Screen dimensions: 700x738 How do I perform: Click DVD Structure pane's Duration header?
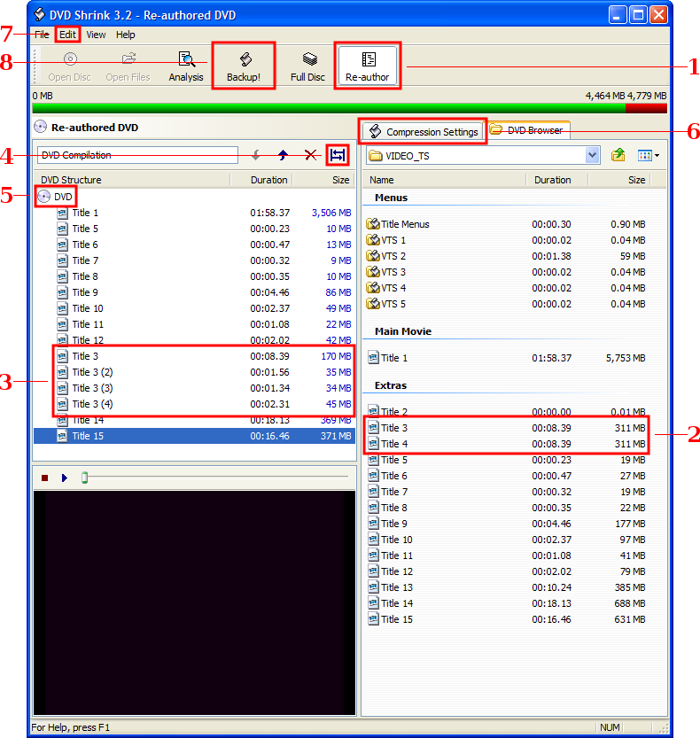pos(261,180)
